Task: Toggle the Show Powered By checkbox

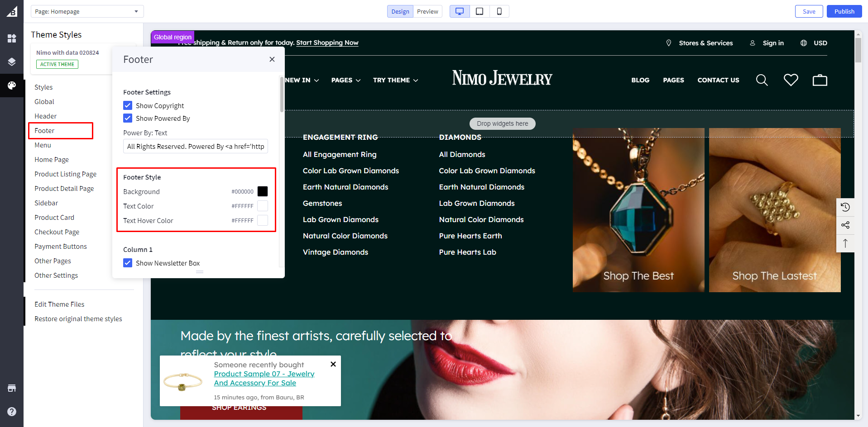Action: point(128,118)
